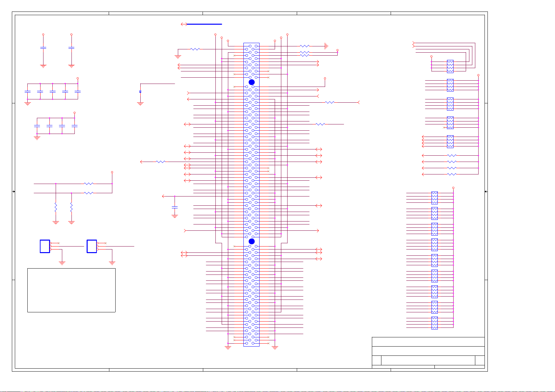Select the left blue three-pin component box
Image resolution: width=555 pixels, height=392 pixels.
tap(45, 246)
